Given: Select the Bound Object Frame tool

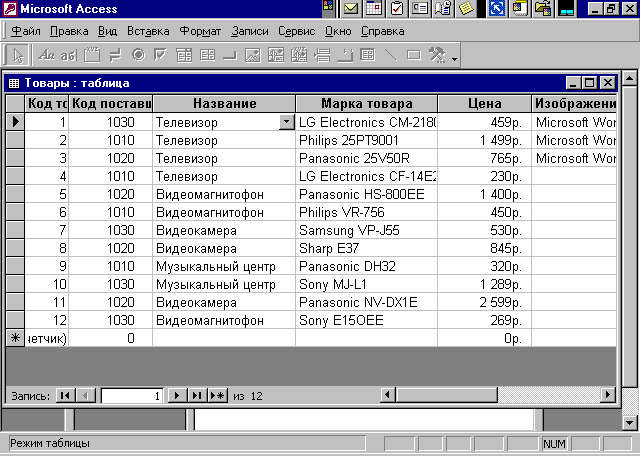Looking at the screenshot, I should pyautogui.click(x=299, y=55).
